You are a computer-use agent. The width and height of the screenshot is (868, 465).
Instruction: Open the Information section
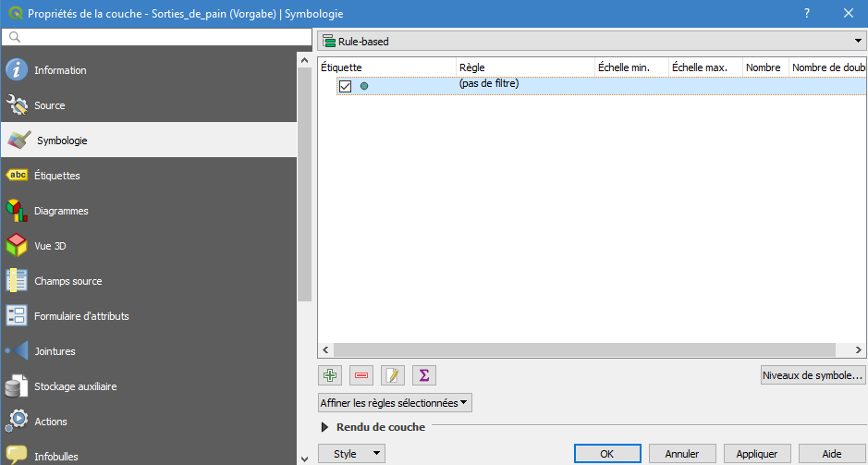(x=60, y=70)
